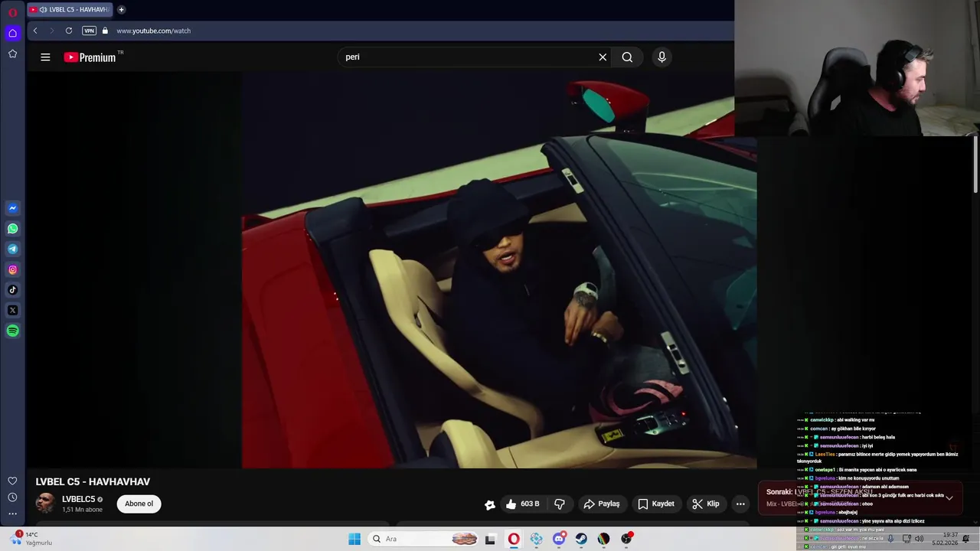Open Windows Start menu

click(354, 539)
